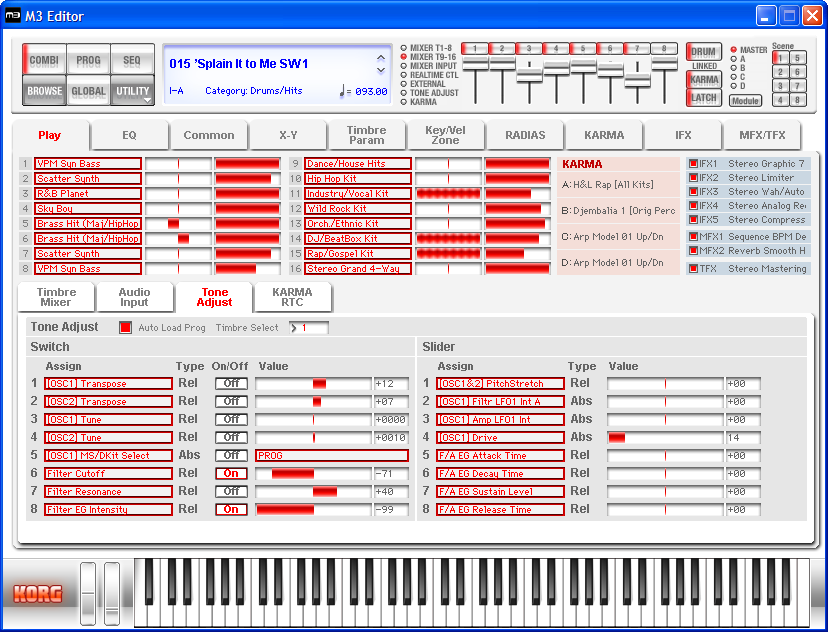
Task: Switch to Timbre Mixer sub-tab
Action: [56, 297]
